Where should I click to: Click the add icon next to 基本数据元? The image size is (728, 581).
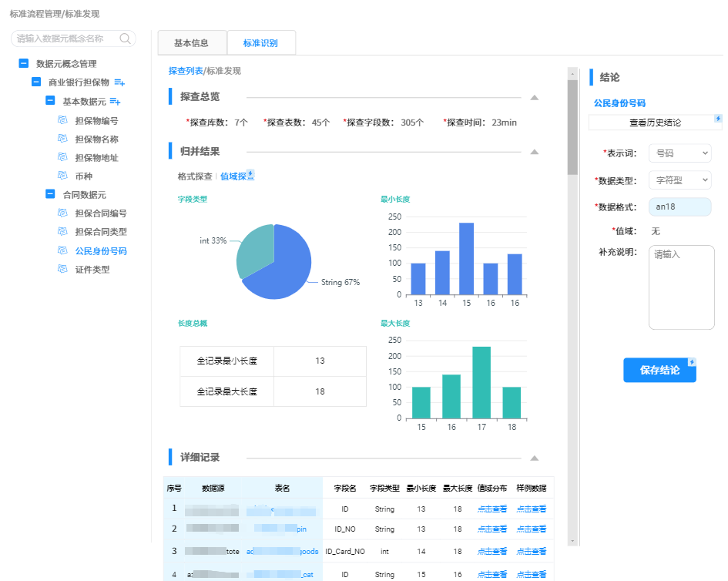[x=116, y=101]
